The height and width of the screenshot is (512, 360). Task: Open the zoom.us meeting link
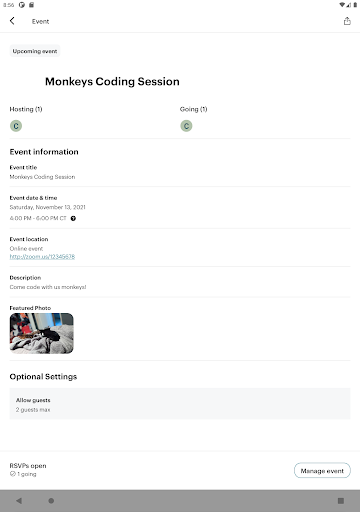click(42, 257)
